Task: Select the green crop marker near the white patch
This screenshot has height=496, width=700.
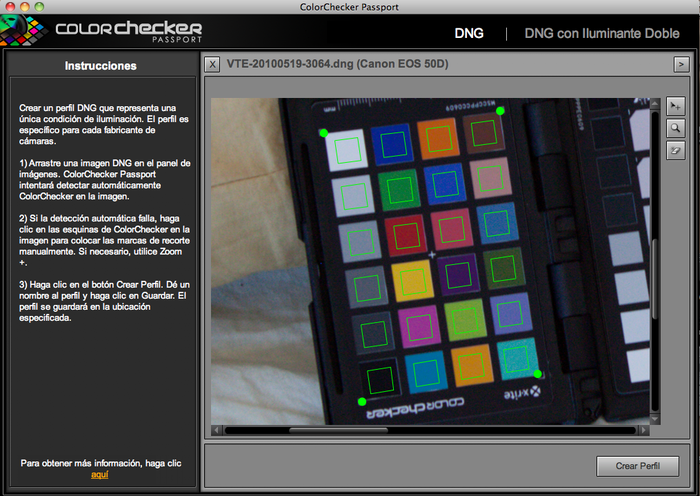Action: (x=324, y=133)
